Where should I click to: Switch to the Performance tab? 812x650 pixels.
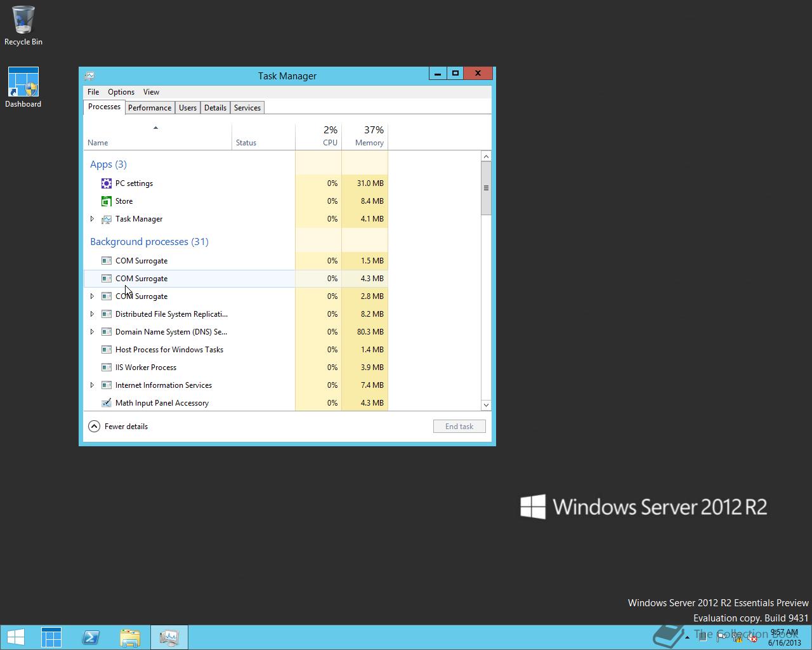coord(150,108)
